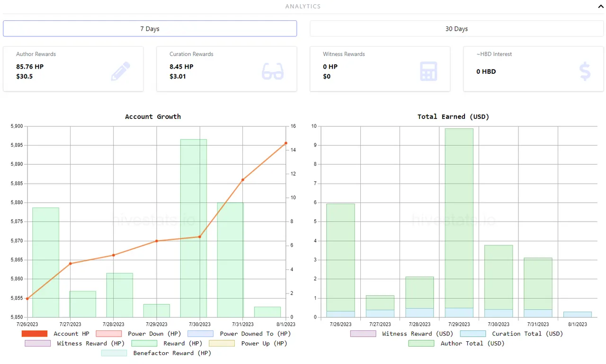606x364 pixels.
Task: Toggle Power Down (HP) legend series
Action: click(x=108, y=334)
